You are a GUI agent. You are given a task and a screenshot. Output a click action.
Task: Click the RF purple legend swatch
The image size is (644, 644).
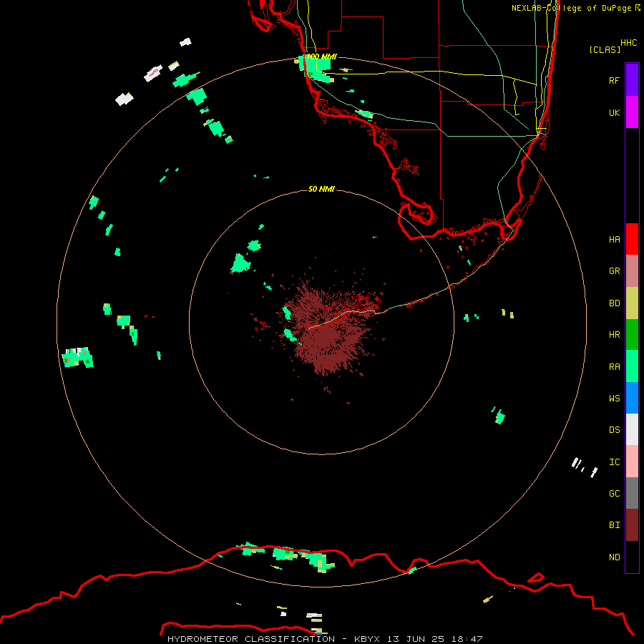(x=632, y=80)
